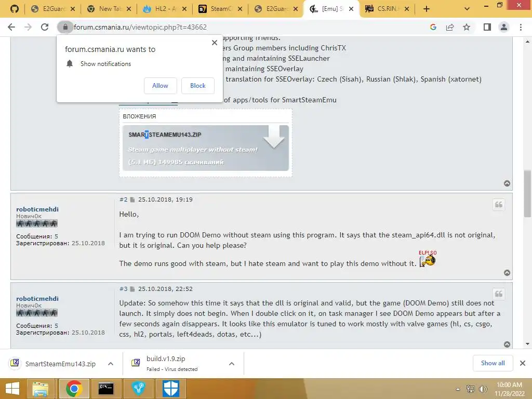532x399 pixels.
Task: Open the browser side panel
Action: (x=487, y=27)
